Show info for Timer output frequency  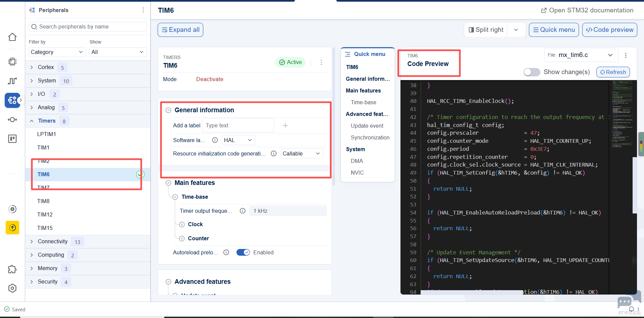(x=243, y=211)
